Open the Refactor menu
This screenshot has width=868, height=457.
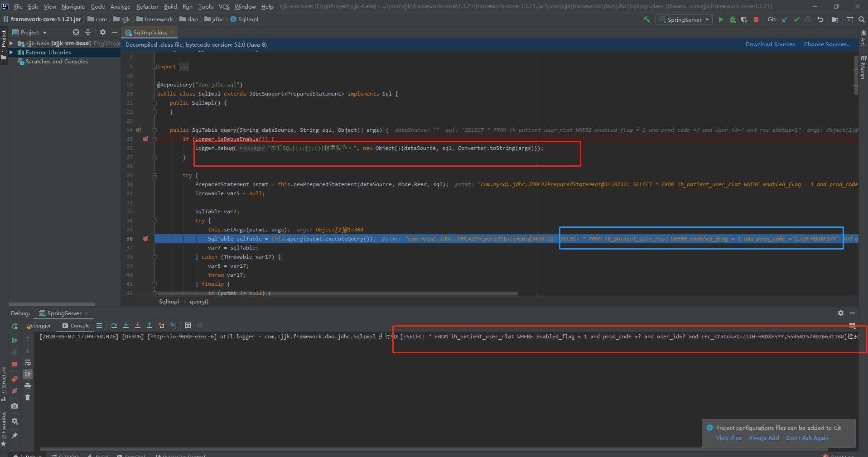[147, 6]
